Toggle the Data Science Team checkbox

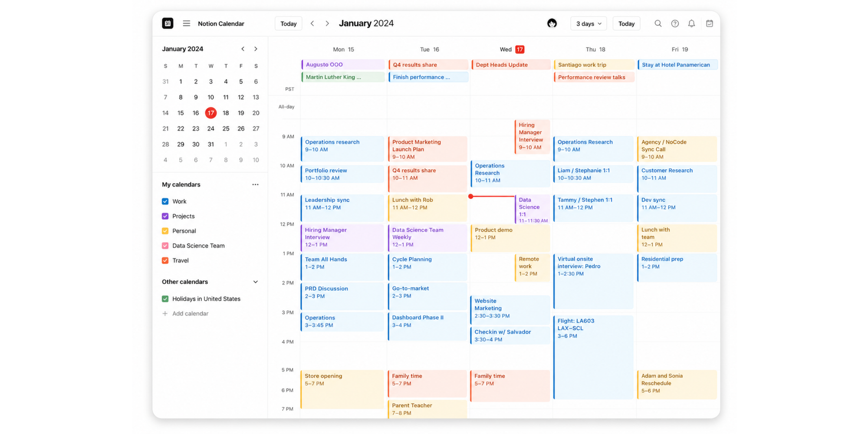(165, 246)
